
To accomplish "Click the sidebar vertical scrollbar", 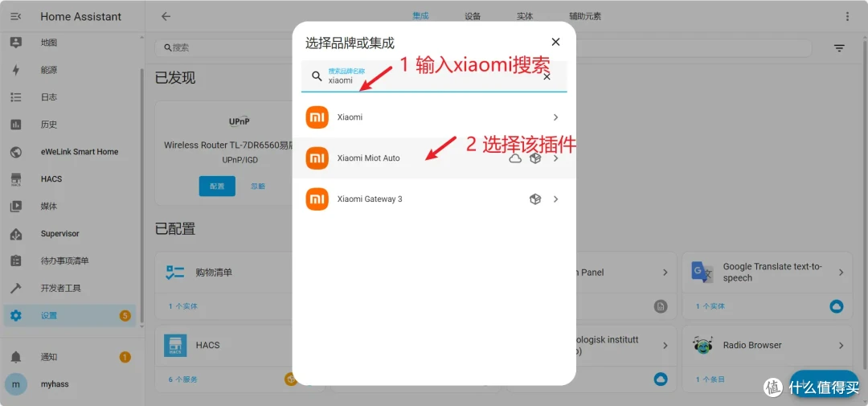I will (141, 194).
